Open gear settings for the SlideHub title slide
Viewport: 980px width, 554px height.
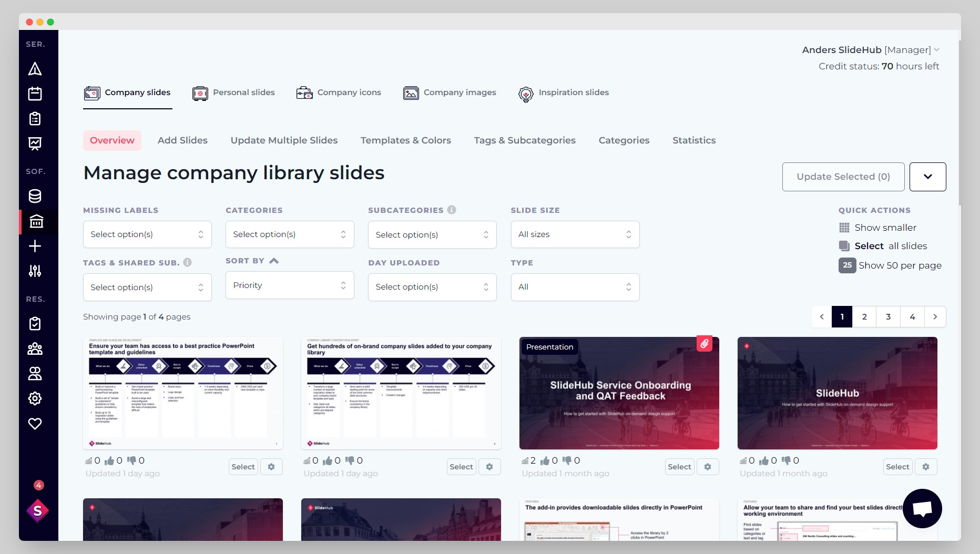point(926,467)
